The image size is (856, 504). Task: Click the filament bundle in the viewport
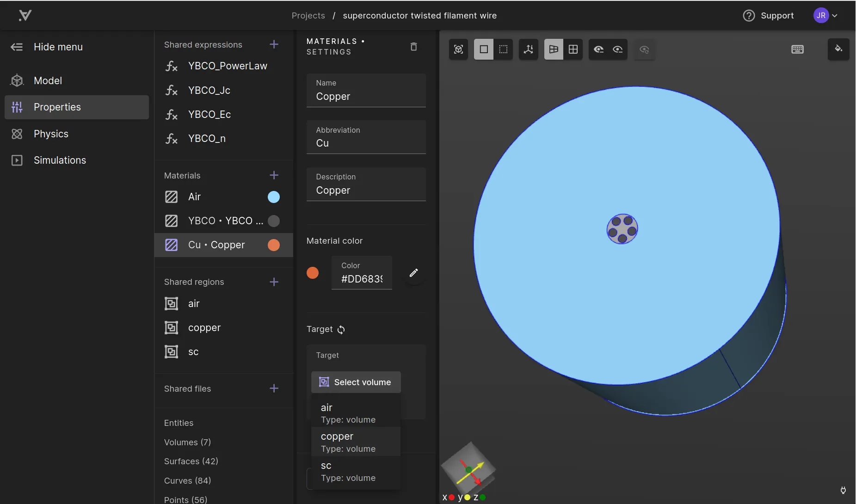pos(622,228)
